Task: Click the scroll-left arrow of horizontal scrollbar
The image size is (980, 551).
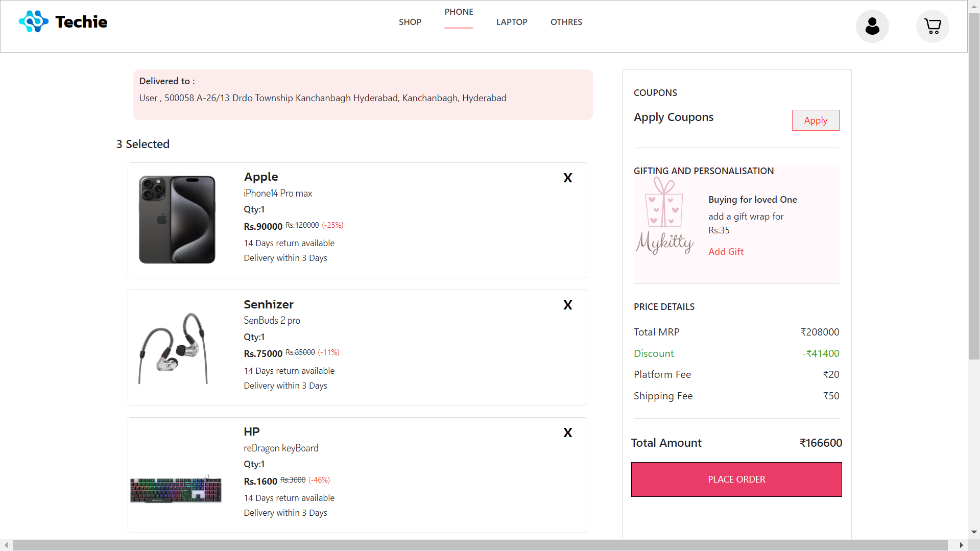Action: click(x=6, y=545)
